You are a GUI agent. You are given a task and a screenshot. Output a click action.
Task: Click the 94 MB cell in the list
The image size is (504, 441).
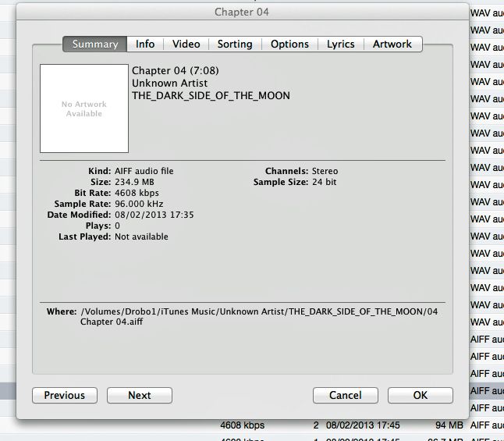449,425
